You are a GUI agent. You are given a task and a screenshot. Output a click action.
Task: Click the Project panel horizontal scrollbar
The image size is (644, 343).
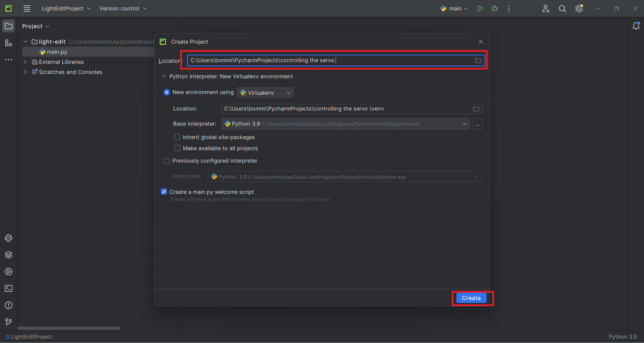68,328
